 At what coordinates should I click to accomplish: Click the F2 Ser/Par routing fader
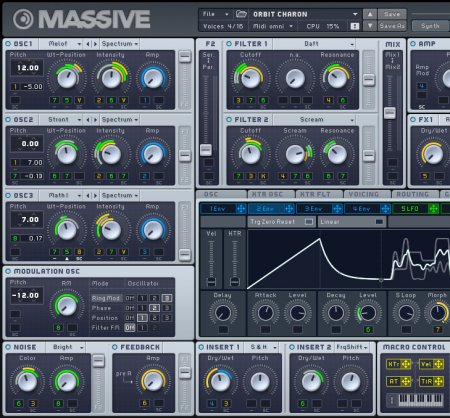click(206, 150)
